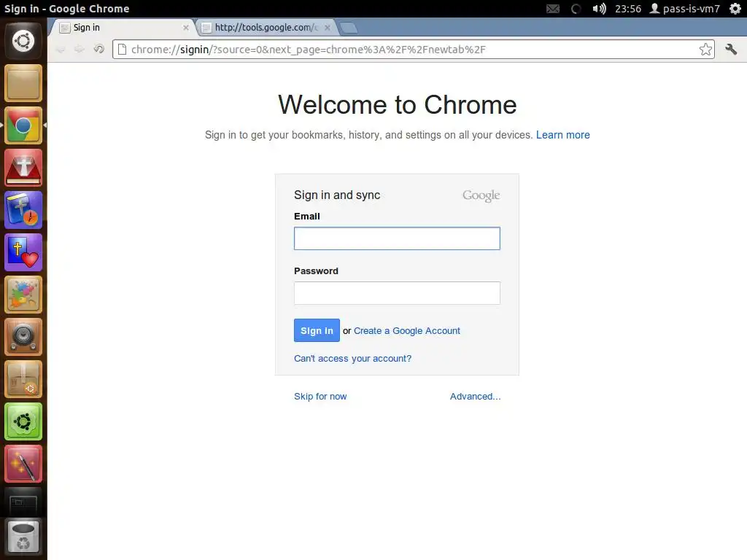Click the address bar URL field
Viewport: 747px width, 560px height.
pos(412,50)
